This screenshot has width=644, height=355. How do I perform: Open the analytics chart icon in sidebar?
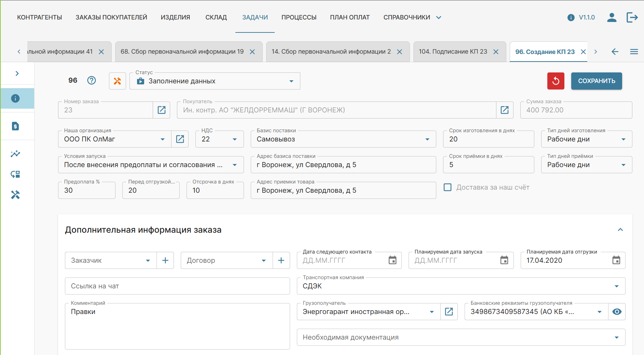point(15,154)
